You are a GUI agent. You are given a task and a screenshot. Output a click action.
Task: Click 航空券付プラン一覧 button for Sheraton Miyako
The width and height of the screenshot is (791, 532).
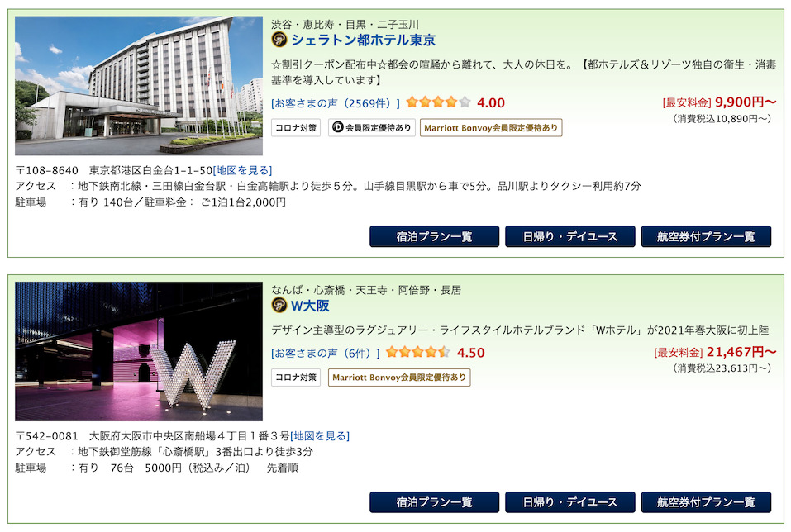click(x=706, y=236)
